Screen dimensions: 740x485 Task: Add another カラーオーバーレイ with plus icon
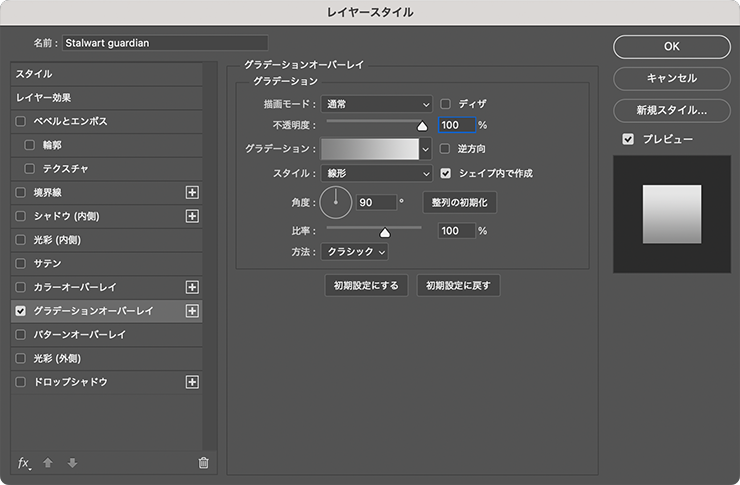(193, 287)
